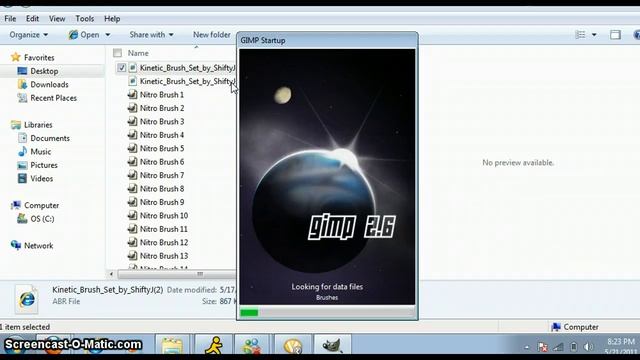Sort by the Name column header
The image size is (640, 360).
click(138, 53)
